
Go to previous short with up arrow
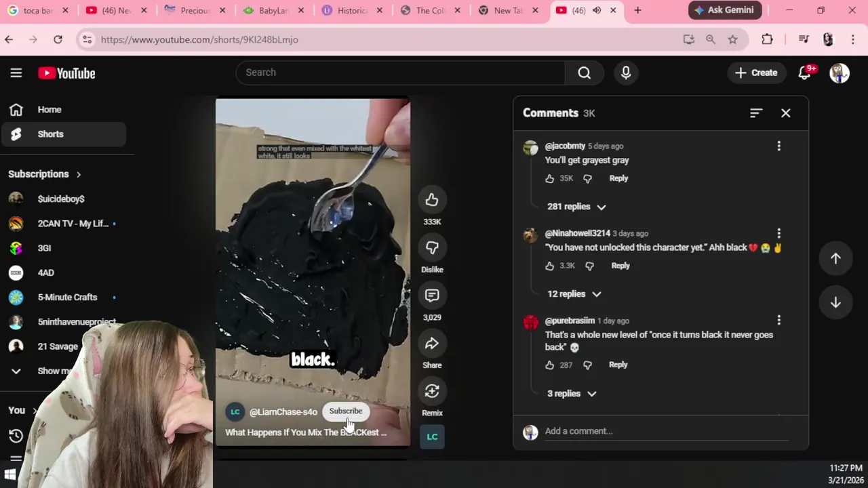pos(835,258)
